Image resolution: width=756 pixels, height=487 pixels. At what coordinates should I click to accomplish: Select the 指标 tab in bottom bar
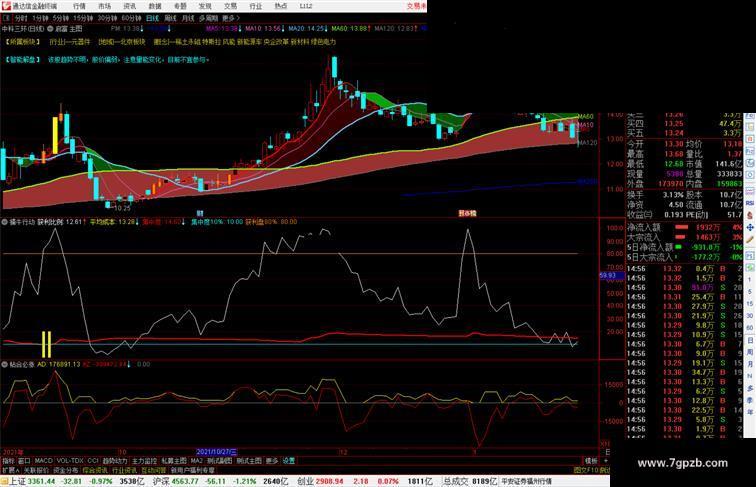pos(8,461)
